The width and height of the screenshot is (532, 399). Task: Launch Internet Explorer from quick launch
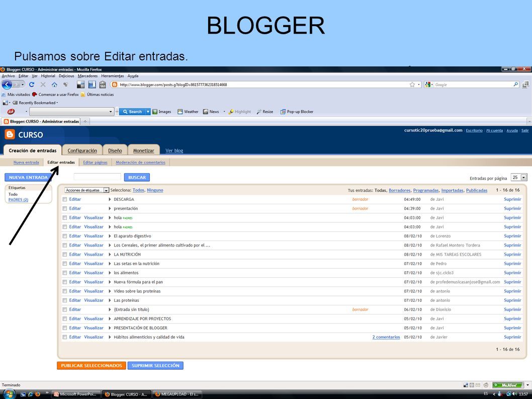(x=30, y=394)
